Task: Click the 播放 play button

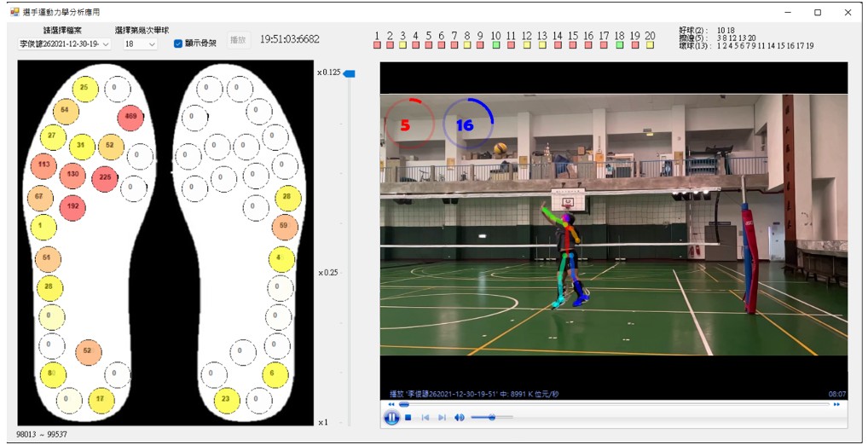Action: pos(238,40)
